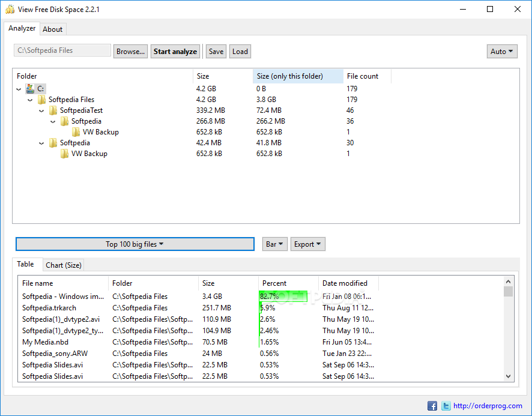Image resolution: width=532 pixels, height=416 pixels.
Task: Click the Browse... button
Action: coord(131,52)
